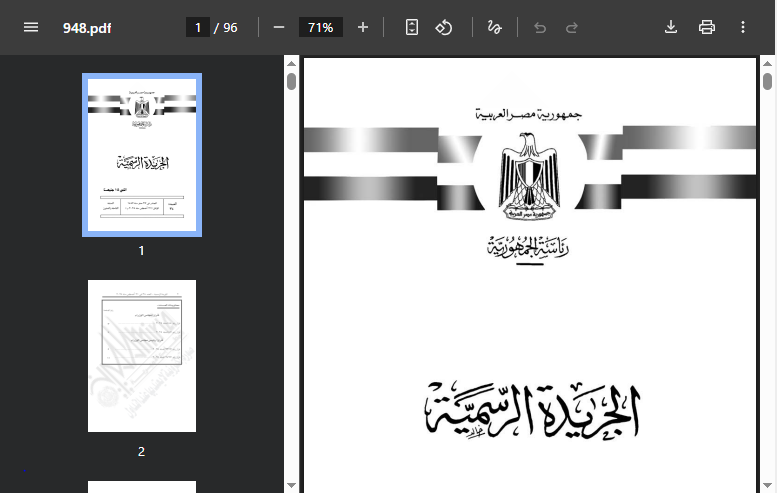This screenshot has height=493, width=778.
Task: Click thumbnail panel scroll up arrow
Action: (x=291, y=63)
